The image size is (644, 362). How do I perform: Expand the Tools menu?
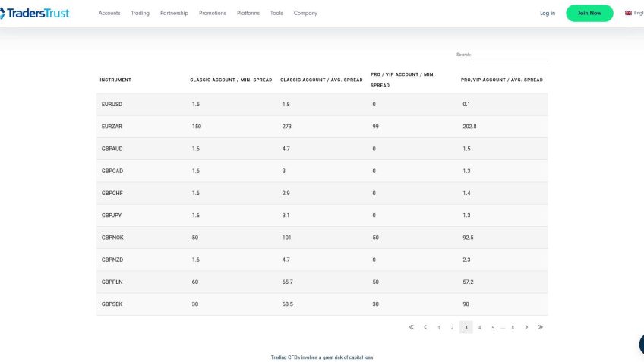pyautogui.click(x=276, y=14)
